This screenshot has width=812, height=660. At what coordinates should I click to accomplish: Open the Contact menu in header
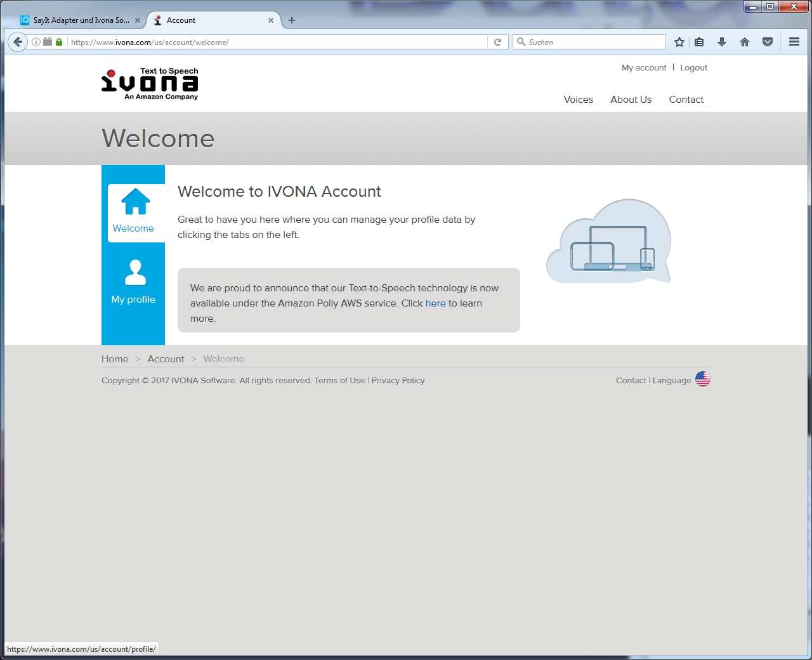686,100
